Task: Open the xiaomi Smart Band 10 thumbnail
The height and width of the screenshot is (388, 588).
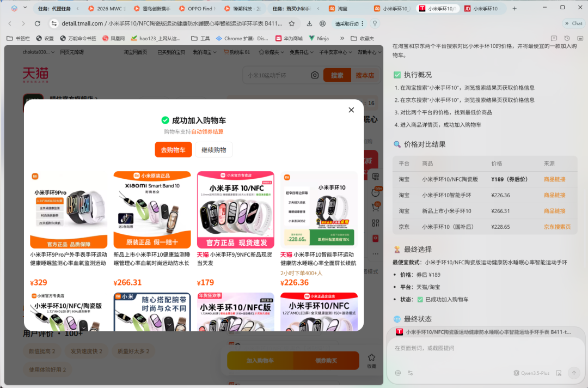Action: click(152, 210)
